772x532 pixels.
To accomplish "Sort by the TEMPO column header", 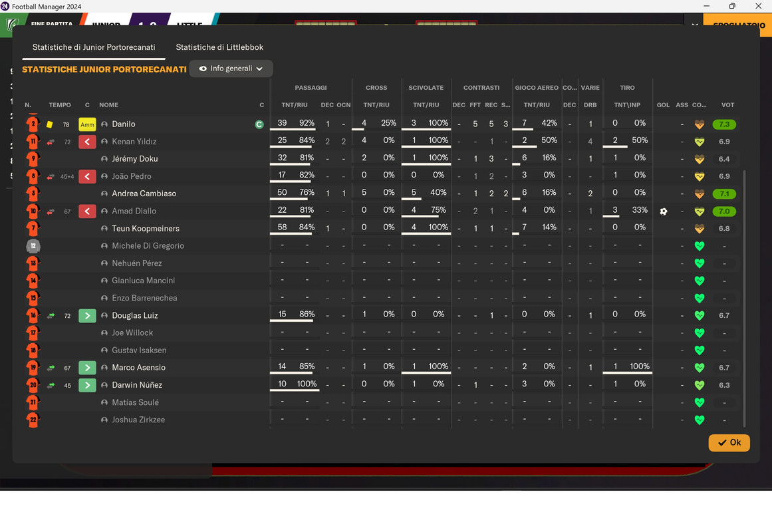I will click(60, 105).
